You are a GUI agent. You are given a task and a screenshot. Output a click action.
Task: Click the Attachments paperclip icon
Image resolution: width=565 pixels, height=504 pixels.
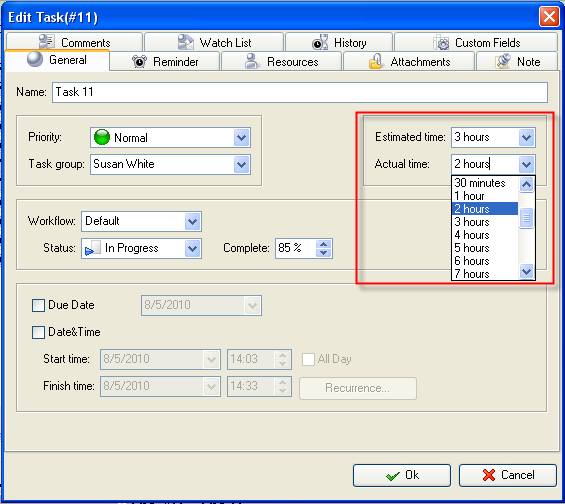tap(375, 61)
